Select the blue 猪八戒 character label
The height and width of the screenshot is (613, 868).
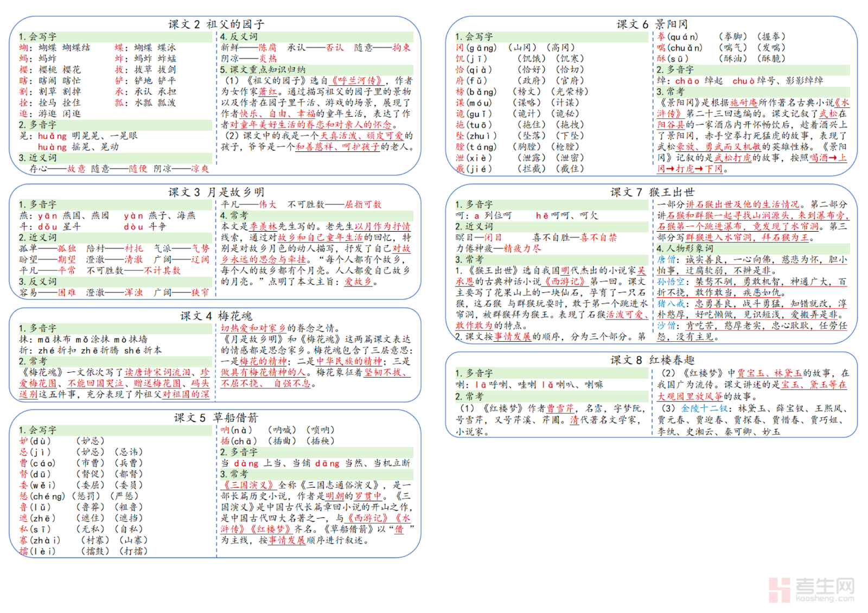click(671, 304)
